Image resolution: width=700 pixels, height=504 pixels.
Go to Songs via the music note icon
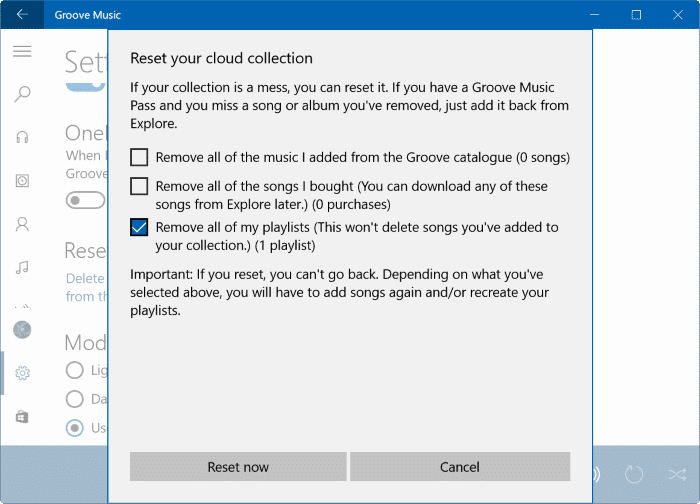(x=22, y=267)
